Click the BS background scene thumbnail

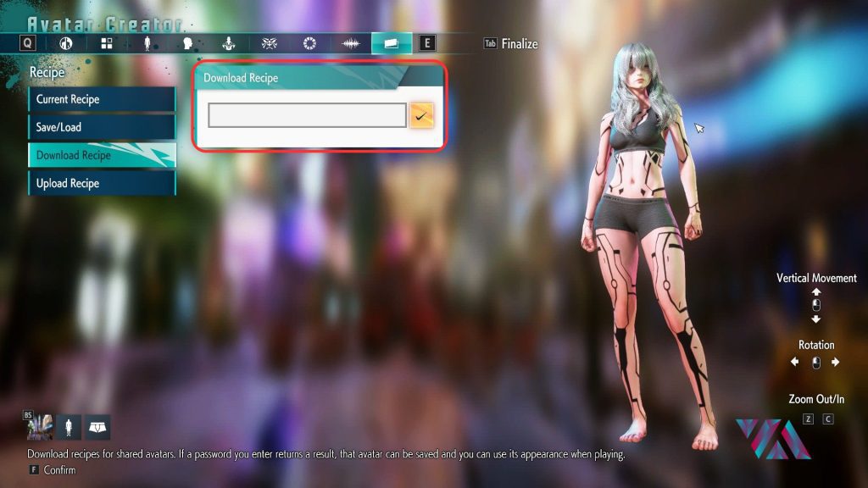click(40, 427)
